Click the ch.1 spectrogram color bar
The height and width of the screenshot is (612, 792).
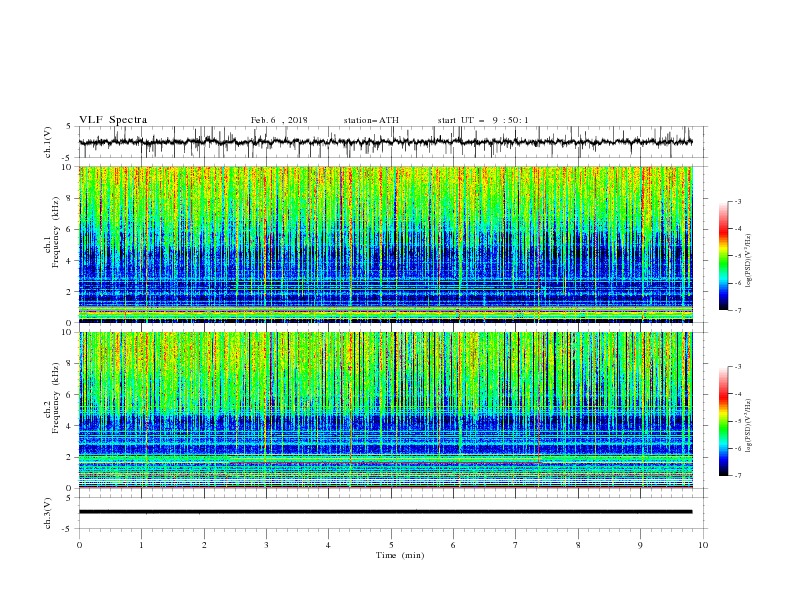point(724,256)
